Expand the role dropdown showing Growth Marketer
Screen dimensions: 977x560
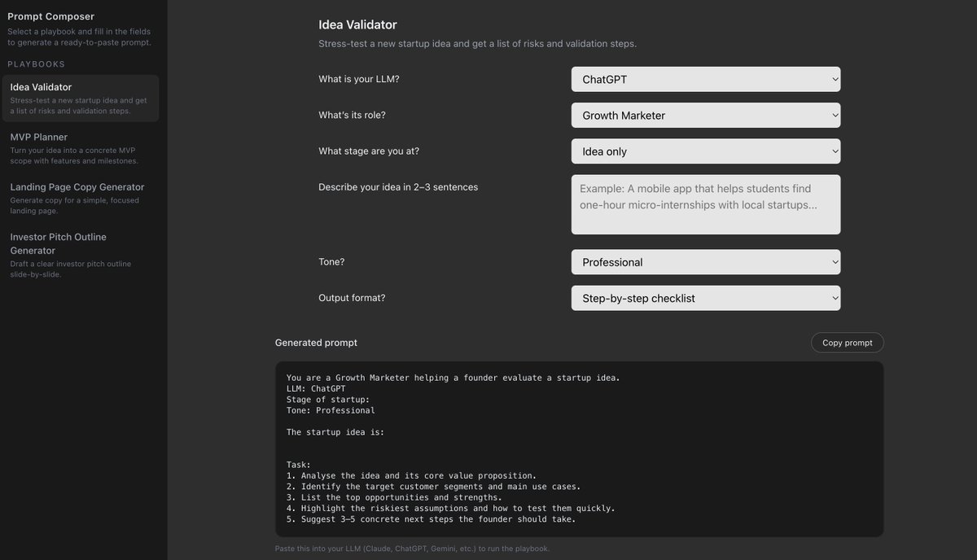pyautogui.click(x=706, y=116)
